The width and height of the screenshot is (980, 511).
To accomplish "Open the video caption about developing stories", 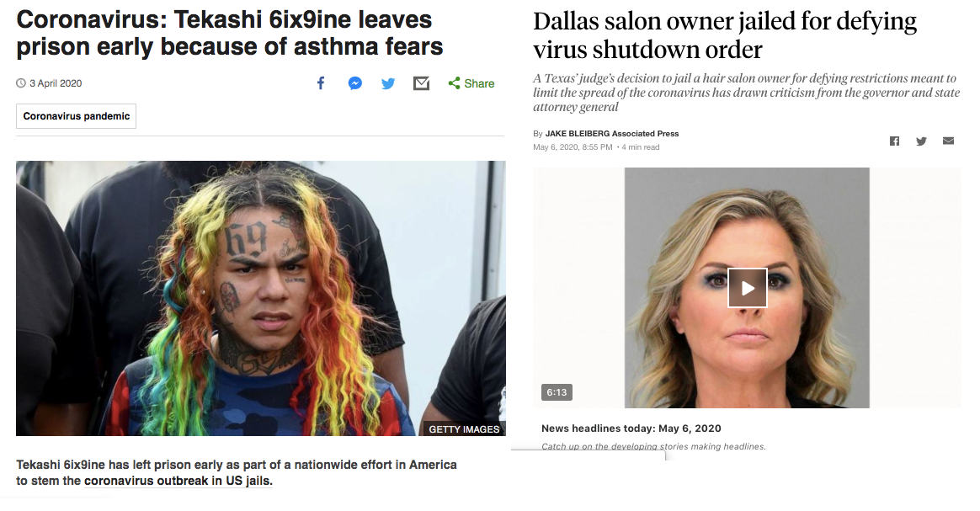I will (653, 446).
